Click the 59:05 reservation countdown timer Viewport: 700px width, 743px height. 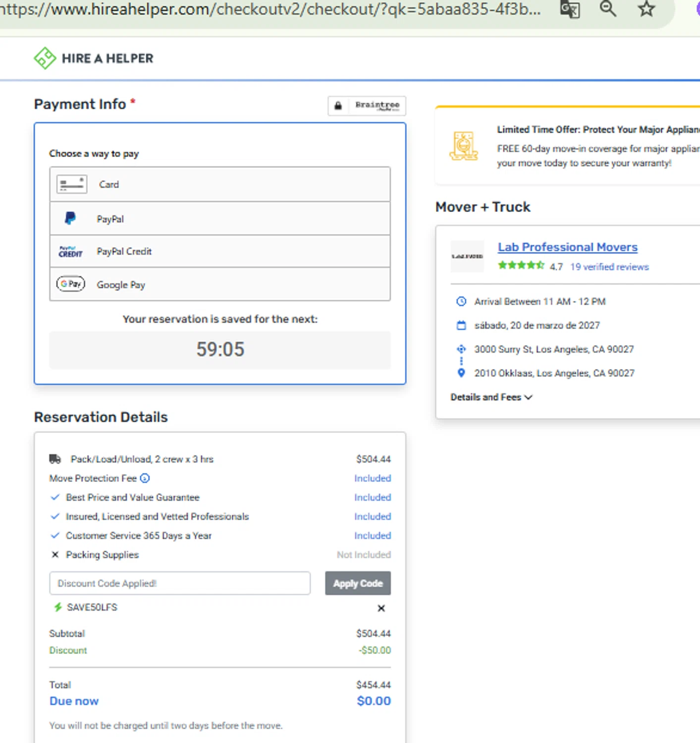tap(220, 349)
